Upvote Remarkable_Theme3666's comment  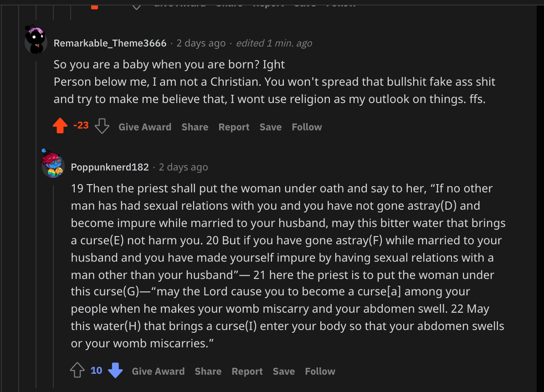point(60,126)
